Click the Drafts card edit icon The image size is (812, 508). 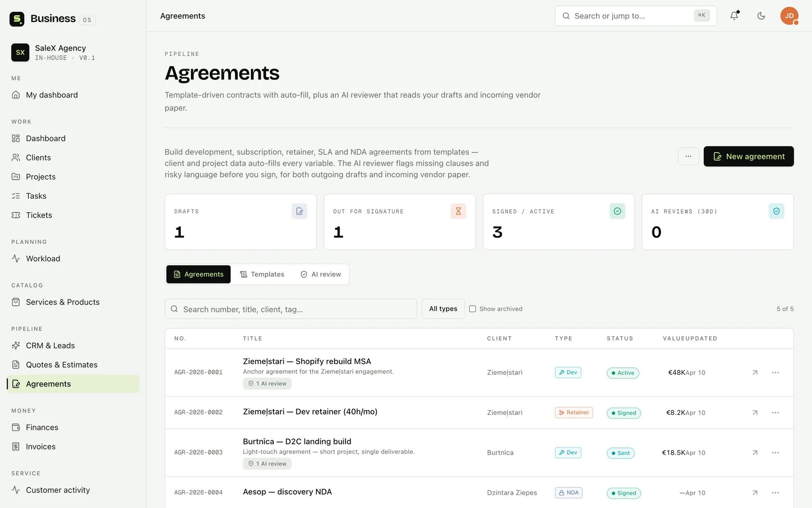point(299,211)
